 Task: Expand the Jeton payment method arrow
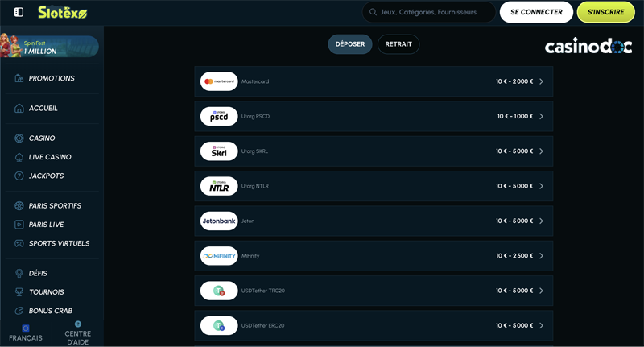pyautogui.click(x=541, y=221)
